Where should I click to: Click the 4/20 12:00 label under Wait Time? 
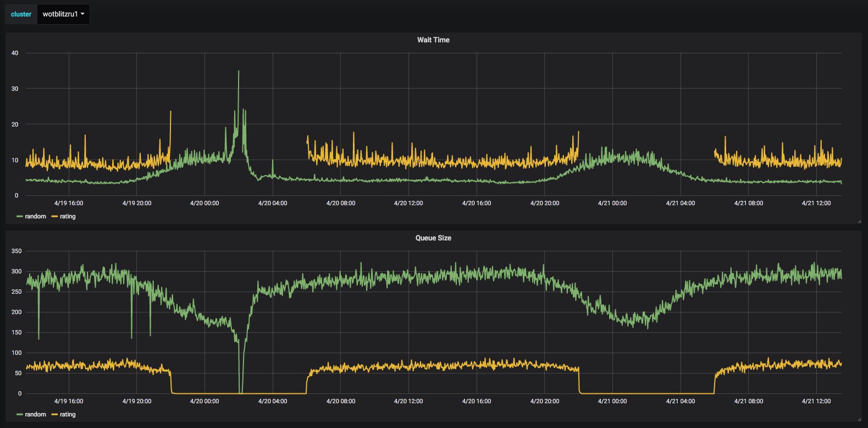click(408, 203)
